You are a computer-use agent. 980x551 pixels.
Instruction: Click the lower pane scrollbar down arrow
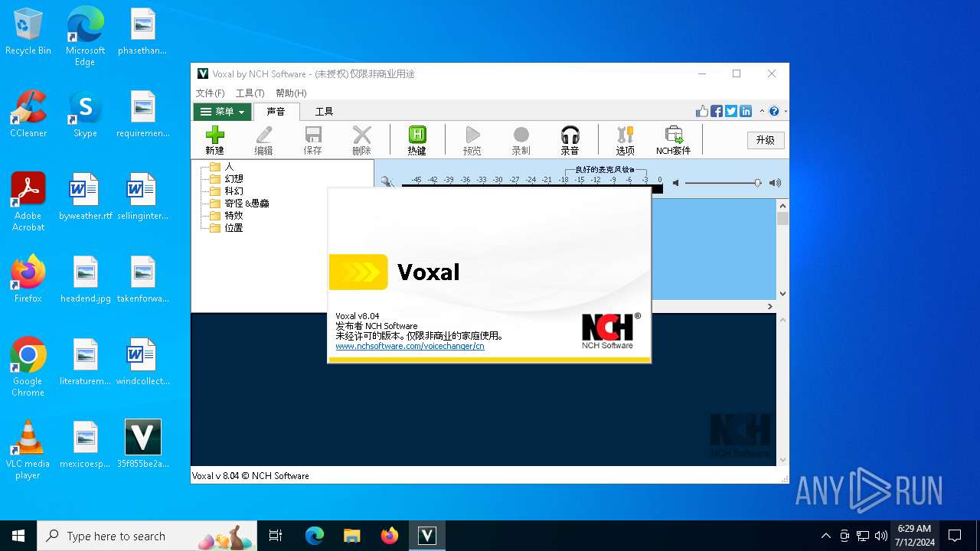point(782,460)
